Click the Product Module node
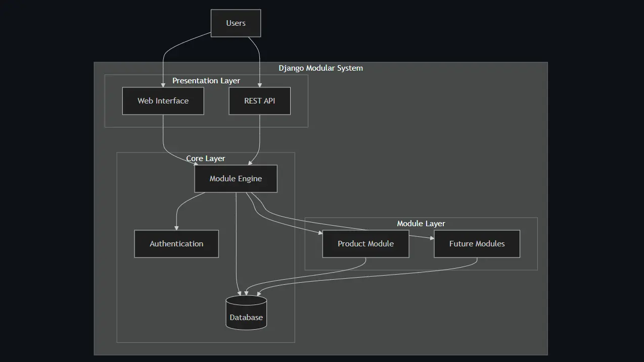 365,244
